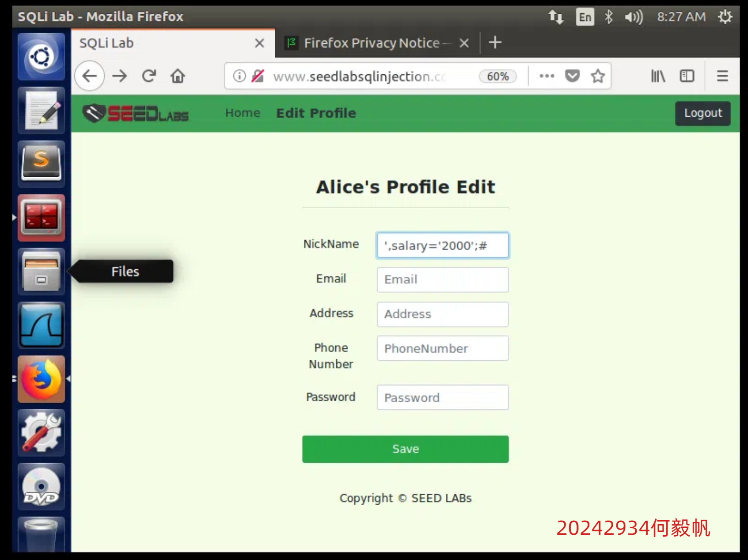Focus the Password input field
Image resolution: width=748 pixels, height=560 pixels.
click(443, 397)
